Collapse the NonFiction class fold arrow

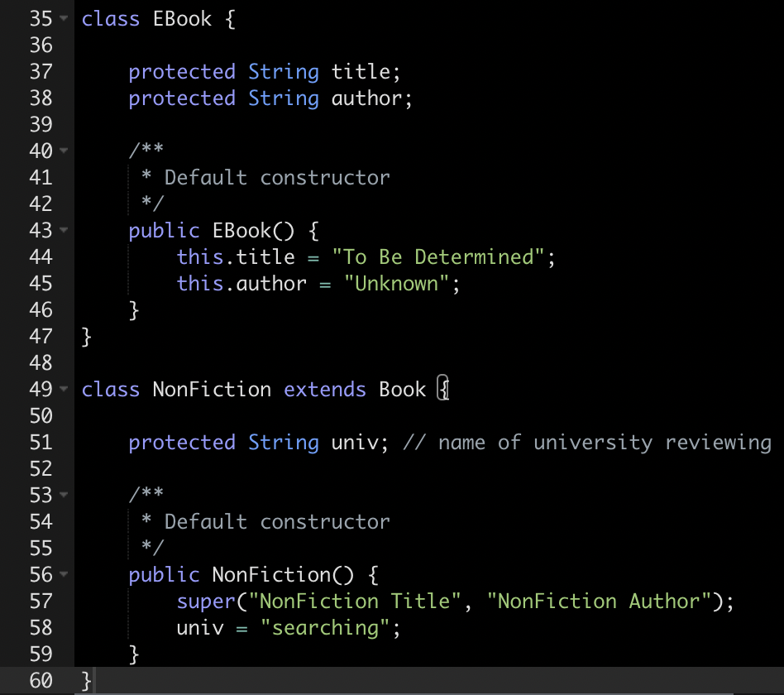click(64, 389)
